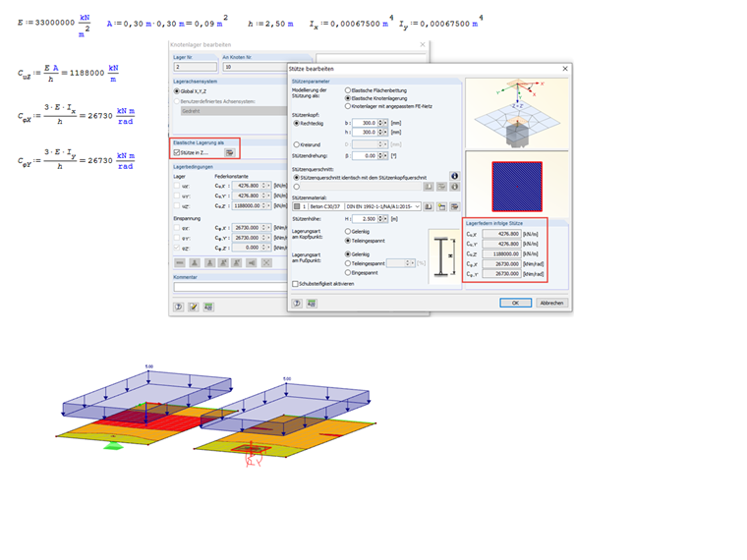
Task: Select Global X,Y,Z axis system
Action: click(x=190, y=91)
